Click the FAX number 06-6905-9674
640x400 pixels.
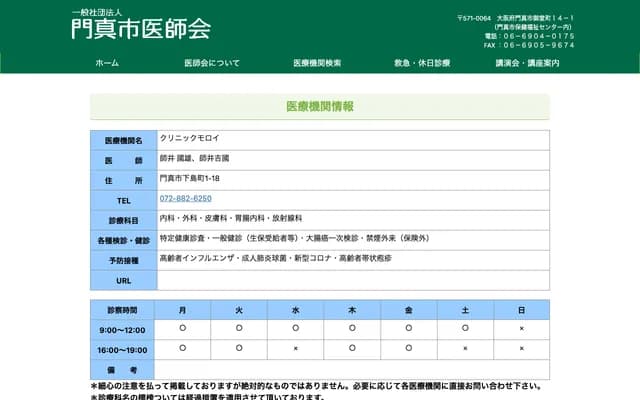click(x=539, y=45)
